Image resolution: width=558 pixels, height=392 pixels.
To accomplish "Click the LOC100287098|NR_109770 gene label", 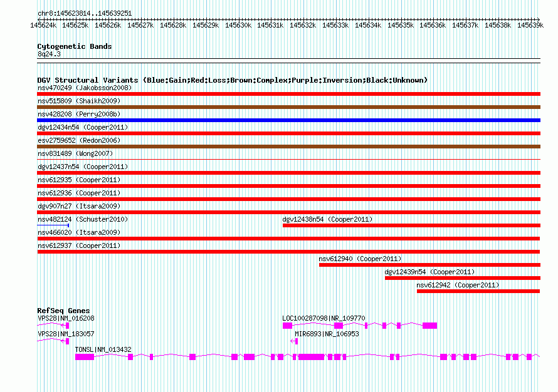I will click(x=324, y=319).
